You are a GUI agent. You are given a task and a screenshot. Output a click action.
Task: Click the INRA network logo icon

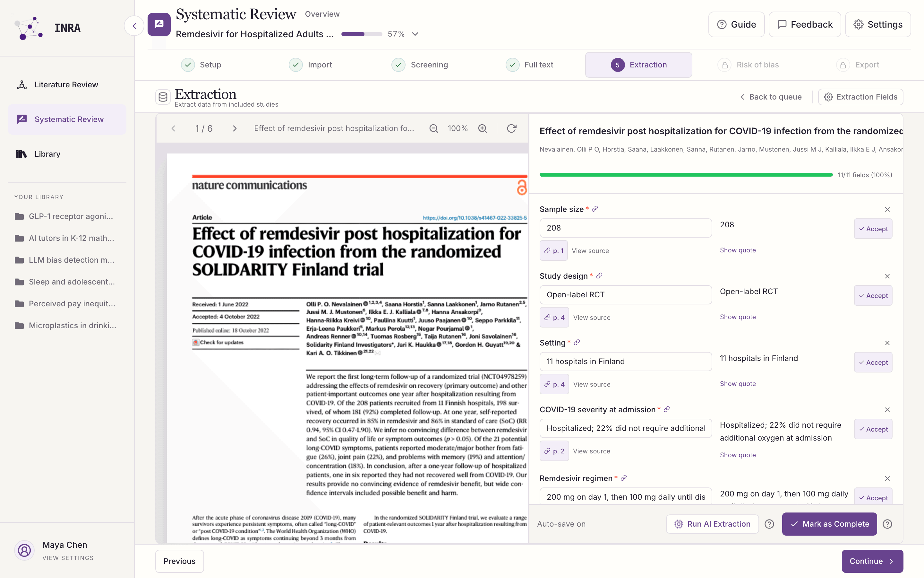pyautogui.click(x=29, y=28)
